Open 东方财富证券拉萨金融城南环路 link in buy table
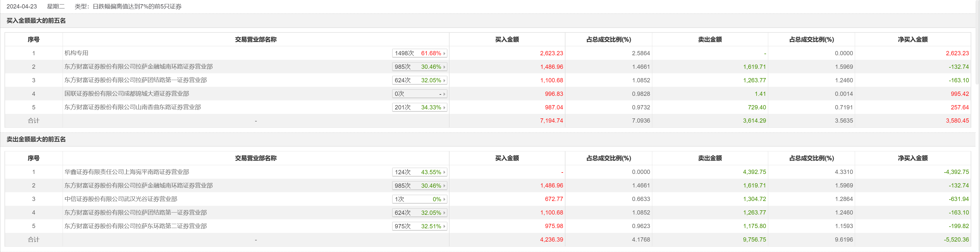 pyautogui.click(x=138, y=67)
